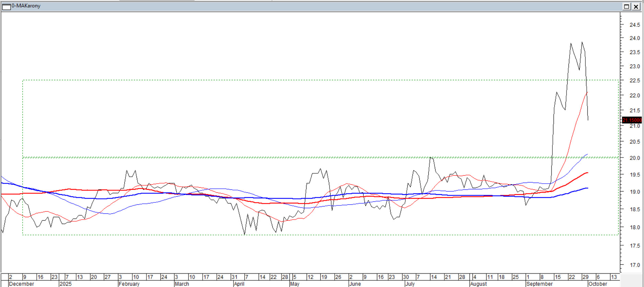Click the 0-MAKarony window title text
Viewport: 644px width, 287px height.
coord(26,6)
